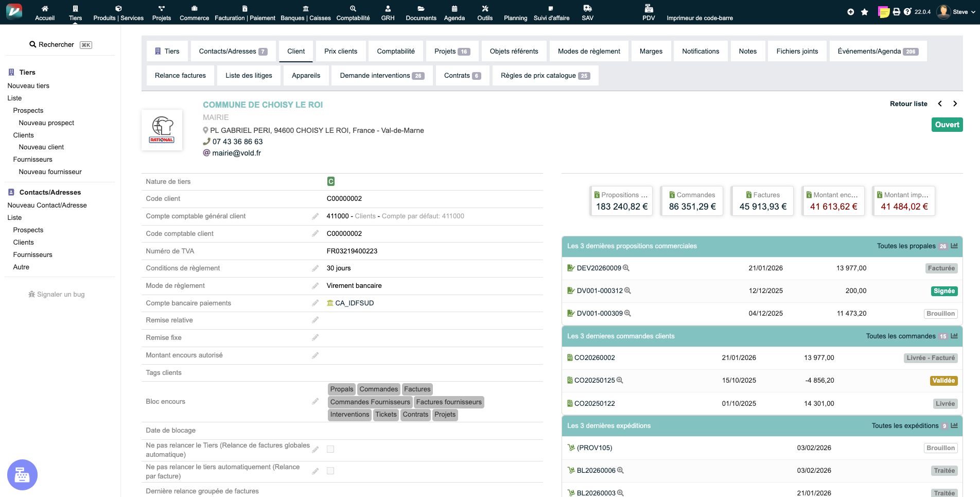Open the PDV point of sale icon

649,12
